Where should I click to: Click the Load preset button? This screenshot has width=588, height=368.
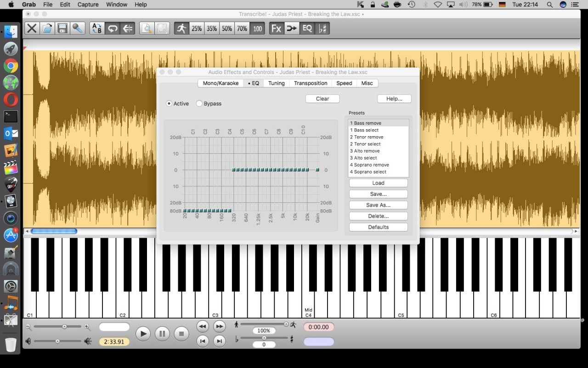[379, 183]
